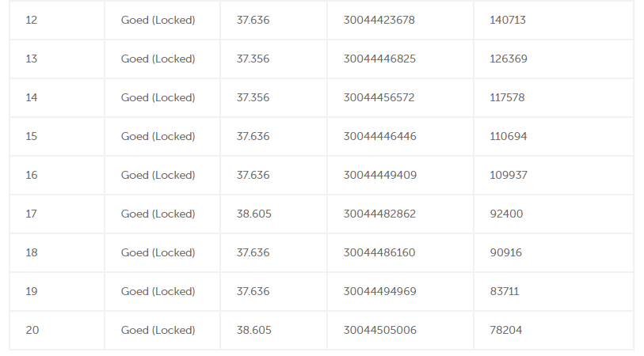The image size is (644, 356).
Task: Click the value 78204
Action: tap(506, 330)
